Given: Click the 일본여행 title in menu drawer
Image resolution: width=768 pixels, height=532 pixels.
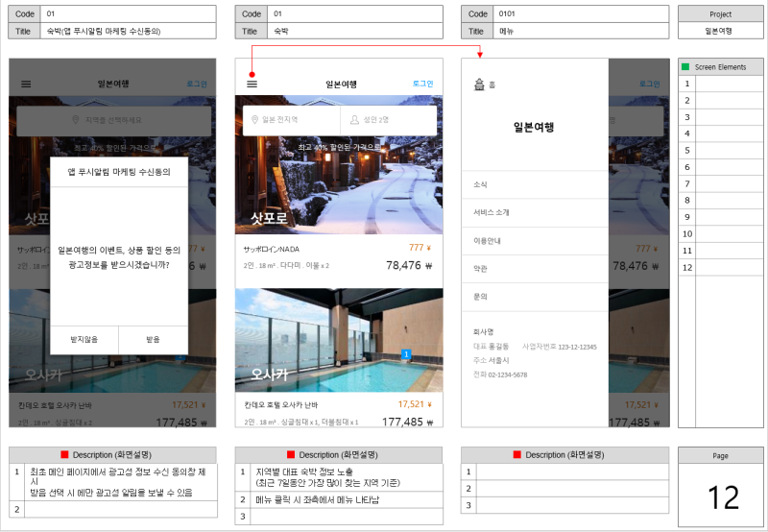Looking at the screenshot, I should [534, 128].
